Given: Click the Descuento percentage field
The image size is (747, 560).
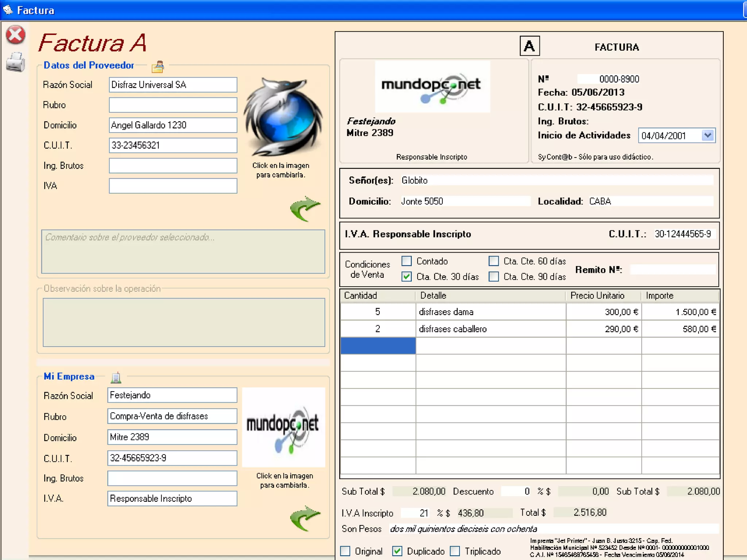Looking at the screenshot, I should click(516, 491).
